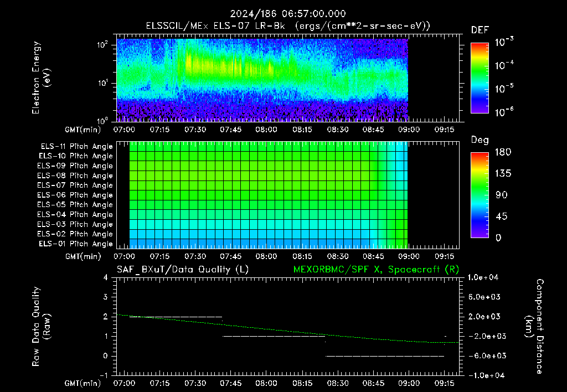Select the ELS-06 Pitch Angle row label
567x392 pixels.
[x=75, y=195]
